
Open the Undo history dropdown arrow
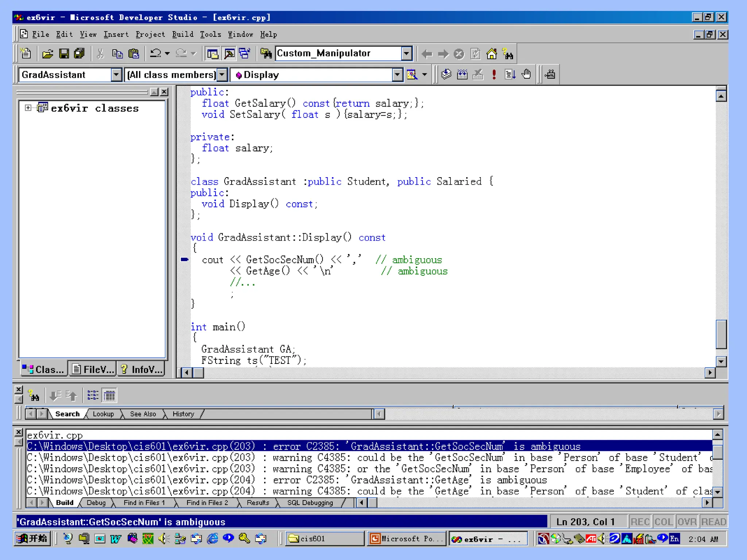point(167,54)
